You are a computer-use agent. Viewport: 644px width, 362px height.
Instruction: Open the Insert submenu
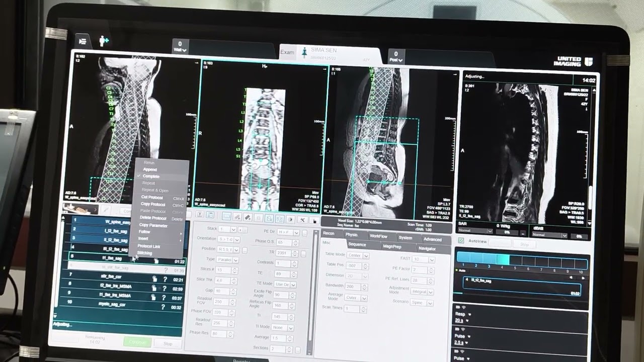[143, 238]
